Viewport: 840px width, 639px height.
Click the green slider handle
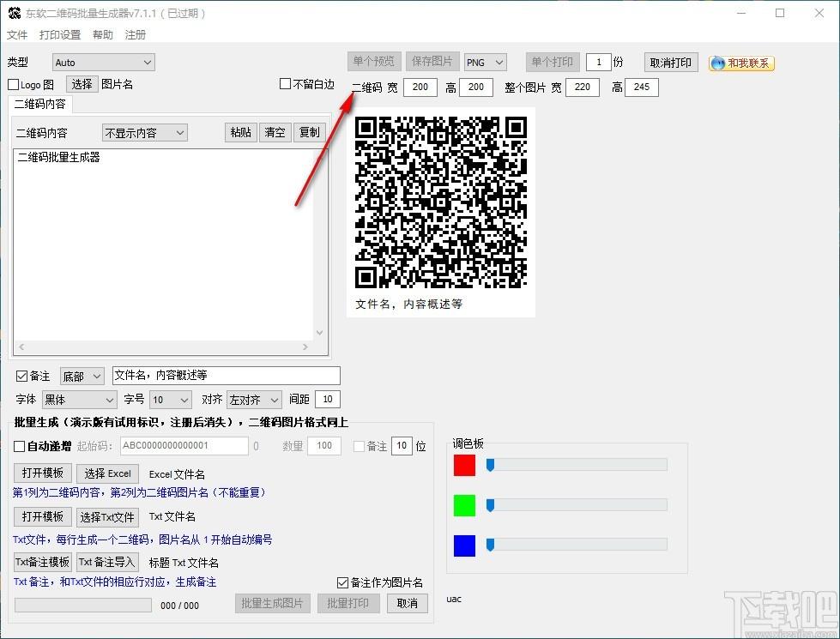tap(490, 505)
